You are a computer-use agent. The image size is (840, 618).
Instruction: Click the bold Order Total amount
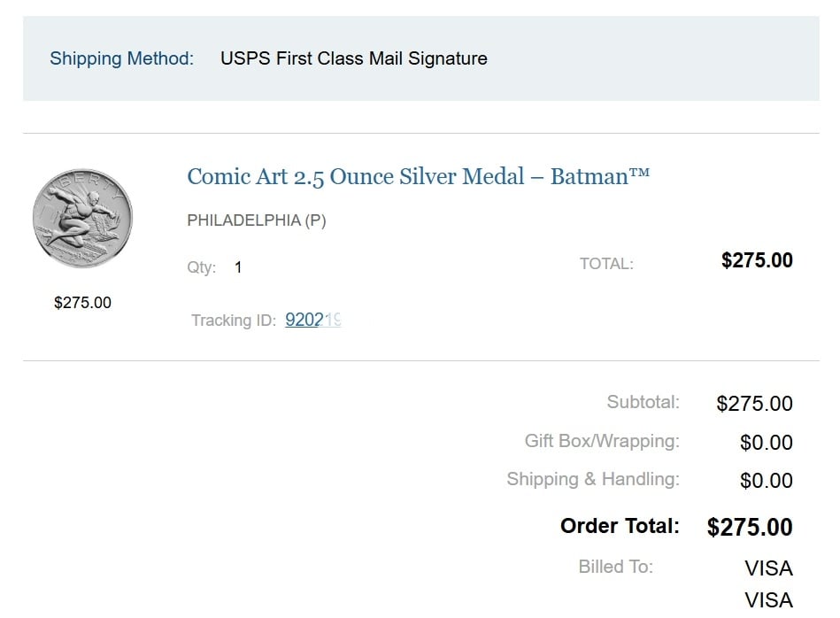pyautogui.click(x=749, y=528)
